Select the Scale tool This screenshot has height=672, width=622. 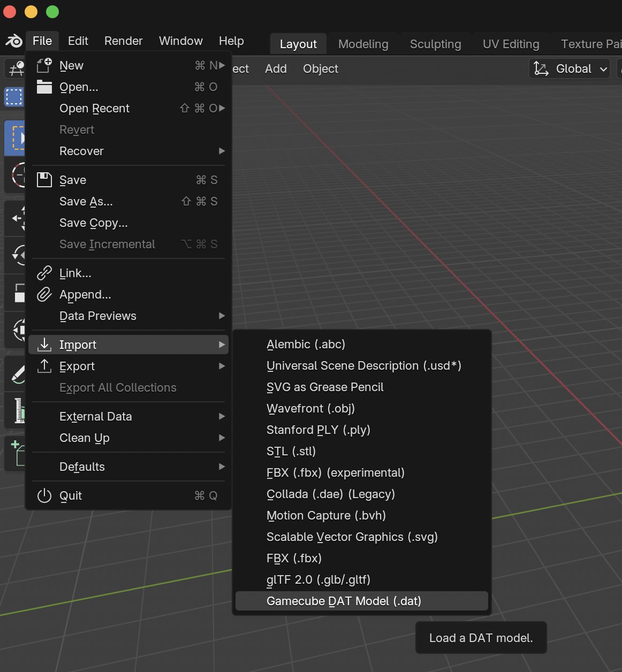[15, 293]
